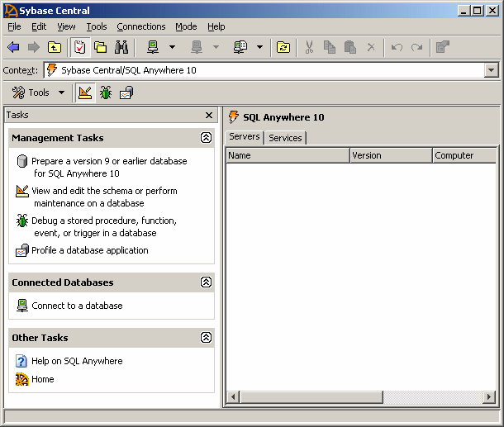Collapse the Connected Databases section

(x=206, y=282)
